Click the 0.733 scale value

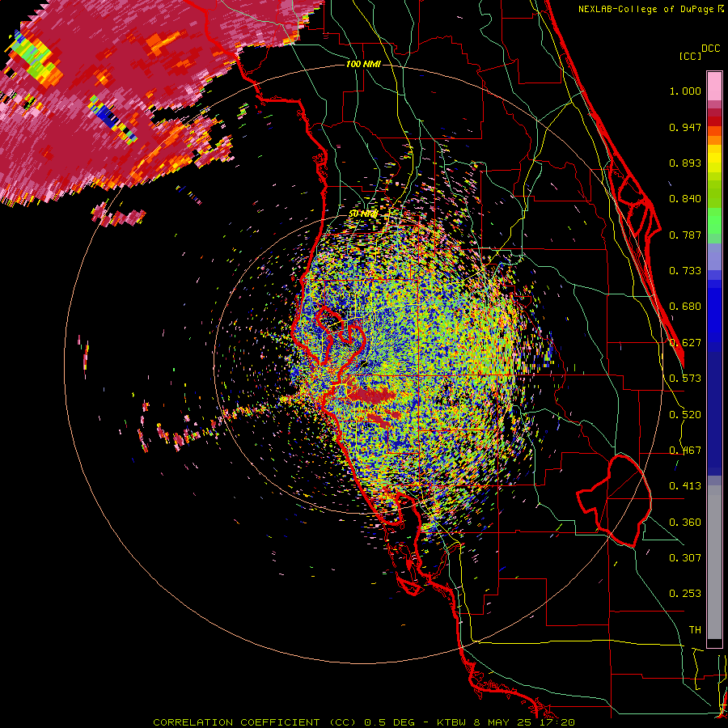[x=685, y=271]
